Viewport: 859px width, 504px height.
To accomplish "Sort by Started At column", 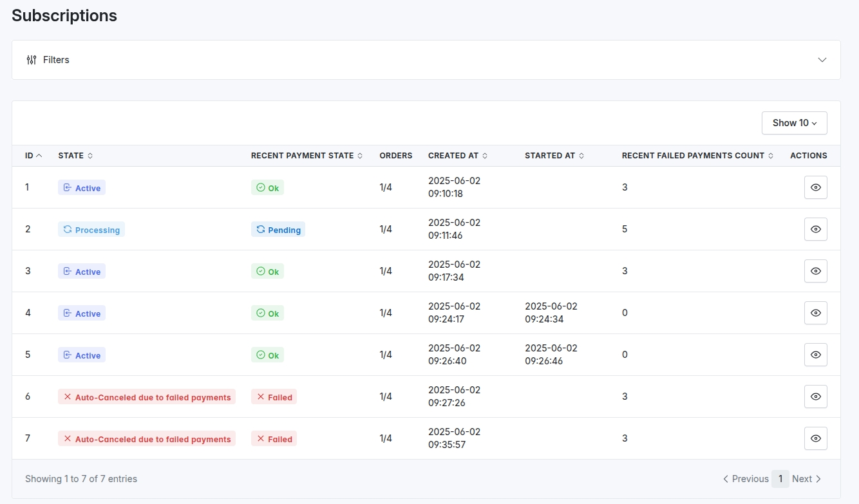I will pos(554,156).
